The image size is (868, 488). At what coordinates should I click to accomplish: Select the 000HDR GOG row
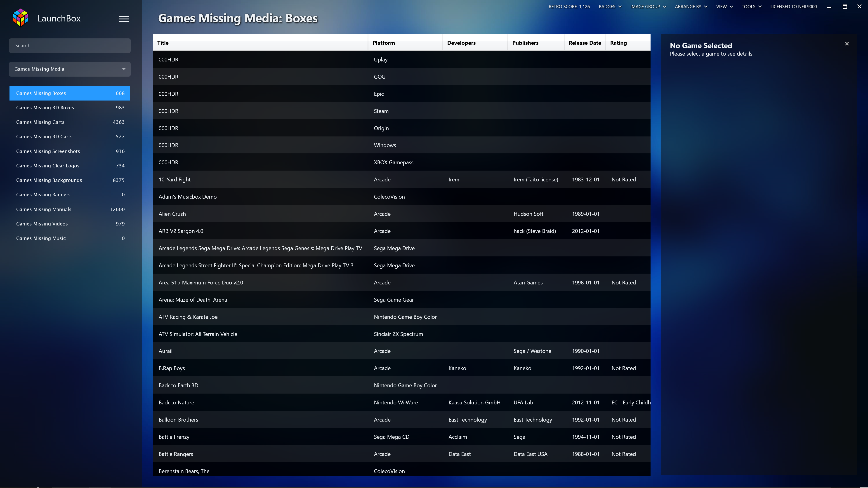click(x=401, y=77)
